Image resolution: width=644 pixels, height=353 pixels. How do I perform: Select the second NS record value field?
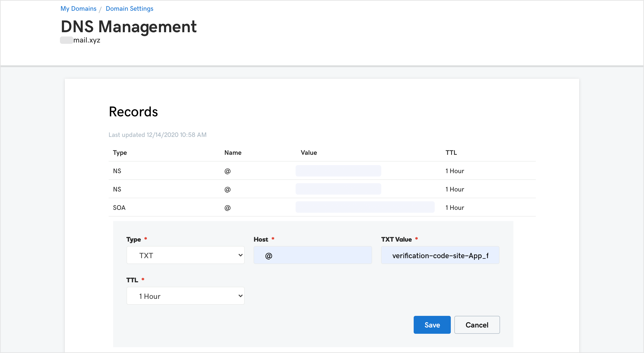(338, 189)
